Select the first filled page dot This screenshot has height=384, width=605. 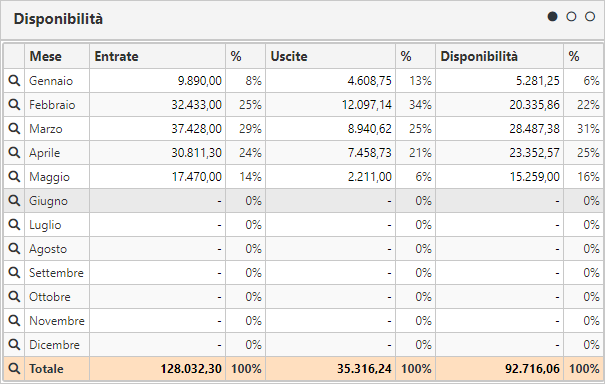tap(553, 17)
